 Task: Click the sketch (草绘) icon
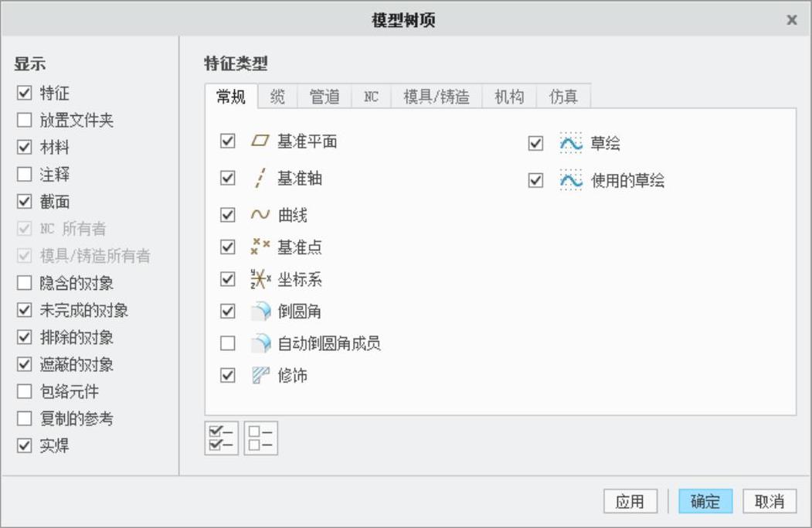click(571, 143)
